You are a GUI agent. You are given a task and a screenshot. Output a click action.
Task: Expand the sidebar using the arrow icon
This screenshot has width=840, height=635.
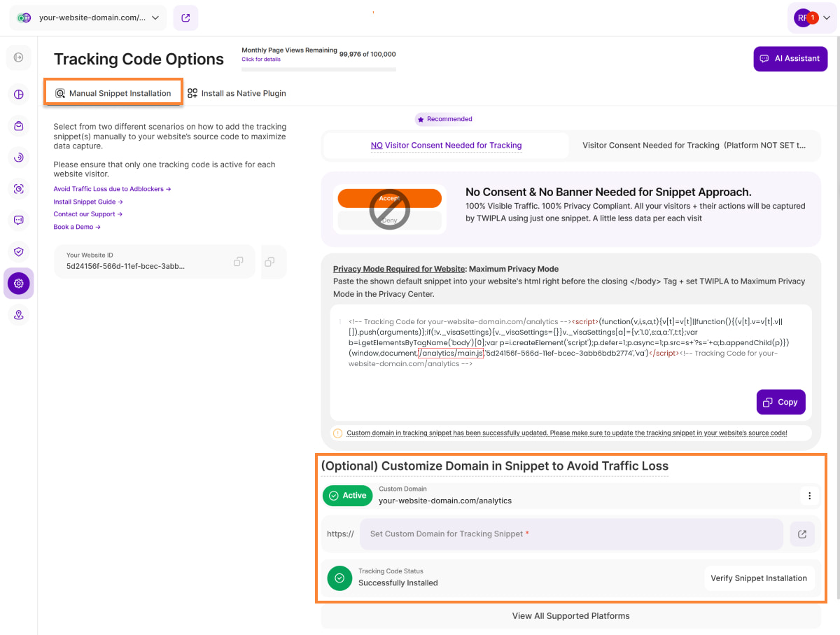click(x=19, y=57)
